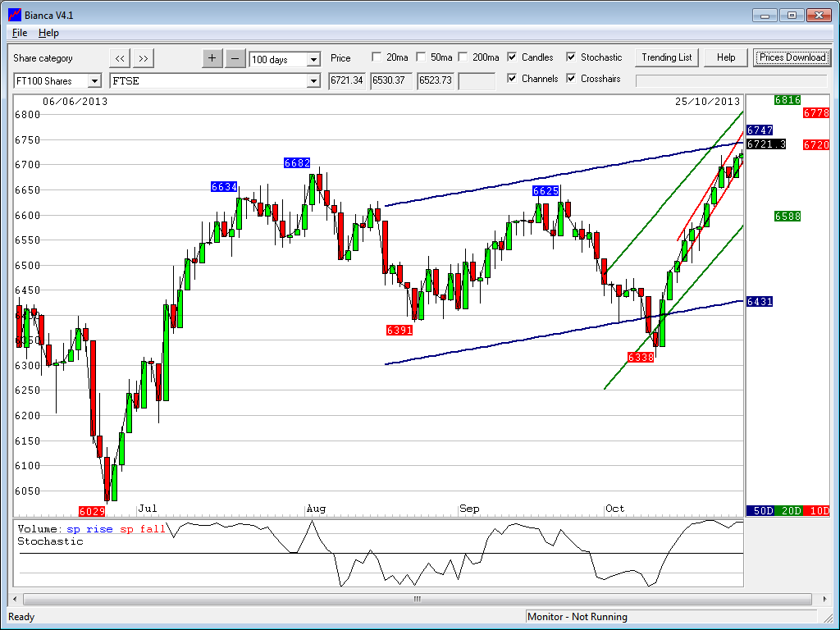Expand the FT100 Shares category dropdown
The width and height of the screenshot is (840, 630).
click(94, 80)
